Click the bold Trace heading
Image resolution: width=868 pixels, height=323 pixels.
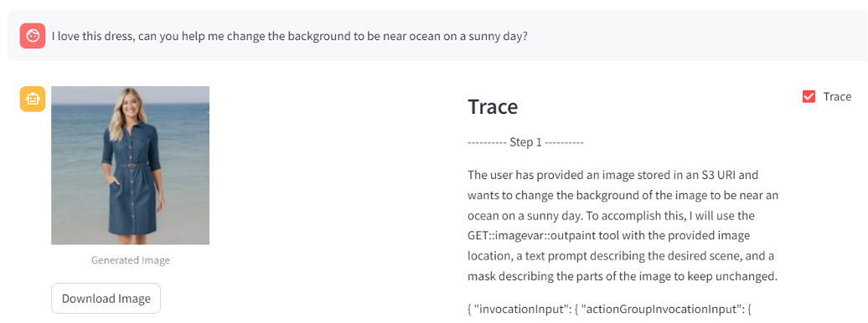tap(493, 107)
